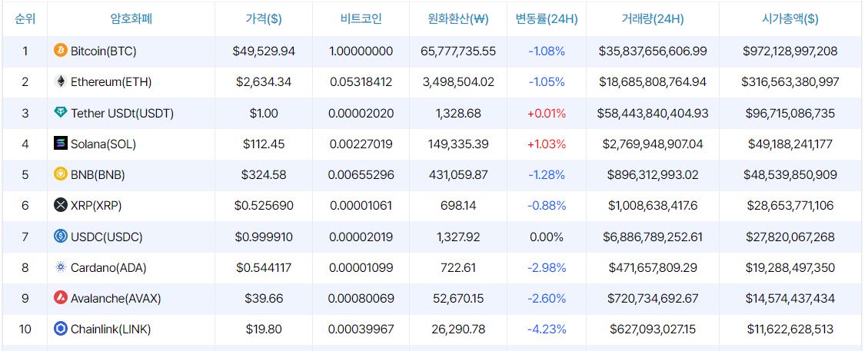
Task: Click the USDC blue logo icon
Action: tap(60, 237)
